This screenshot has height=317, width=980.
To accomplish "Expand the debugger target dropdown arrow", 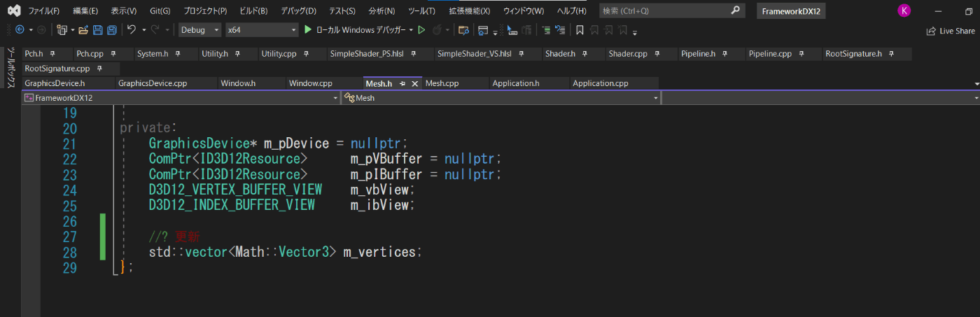I will tap(411, 30).
